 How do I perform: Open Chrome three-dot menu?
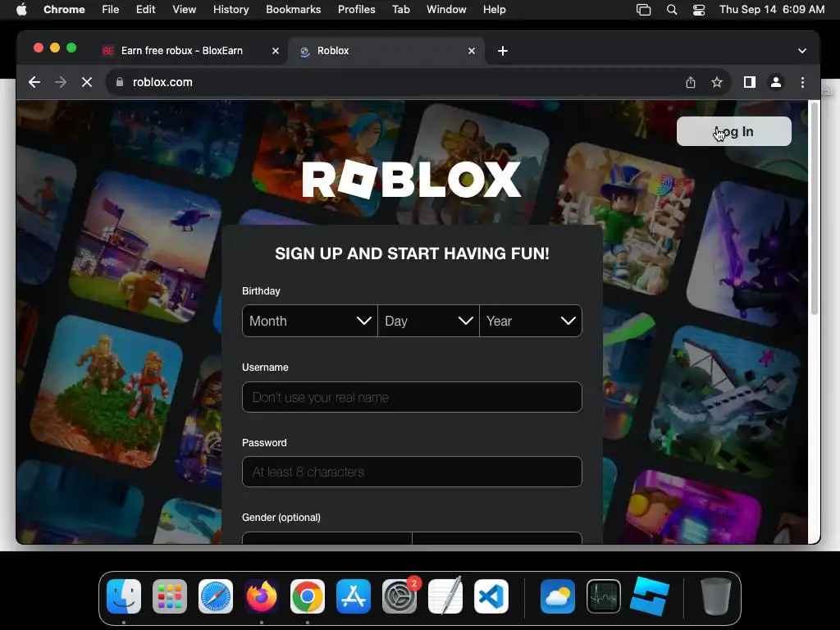pos(802,82)
